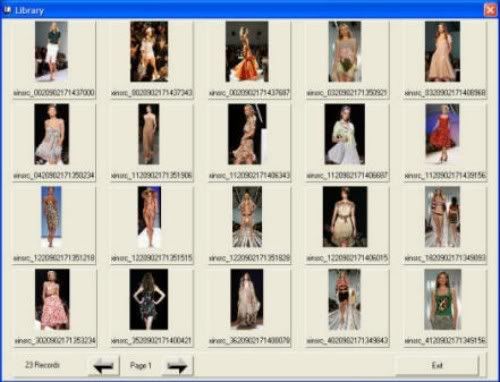Click the 'Page 1' indicator text
Viewport: 500px width, 382px height.
pyautogui.click(x=141, y=366)
